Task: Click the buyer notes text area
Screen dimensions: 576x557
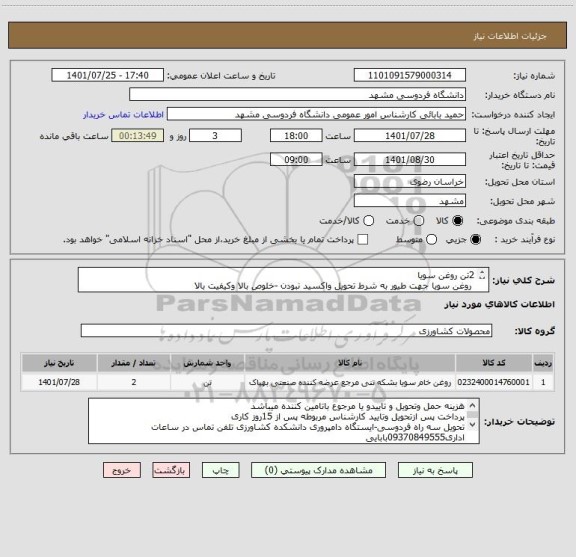Action: tap(284, 421)
